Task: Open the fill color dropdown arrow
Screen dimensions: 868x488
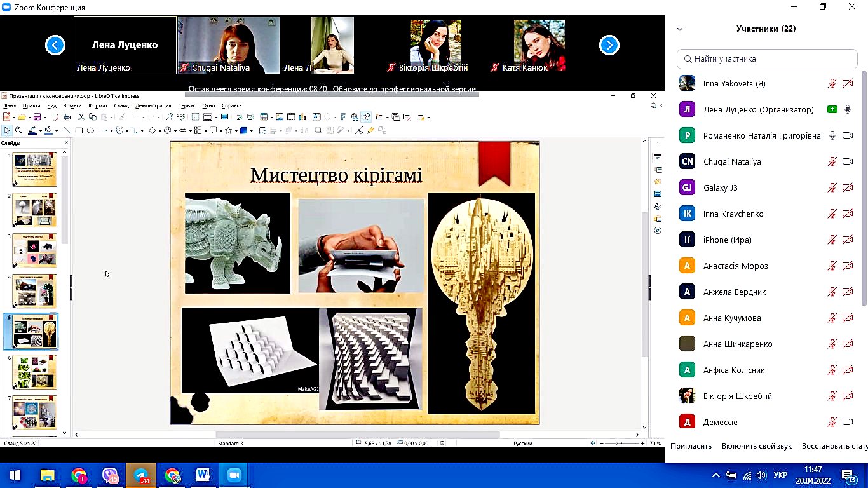Action: coord(57,131)
